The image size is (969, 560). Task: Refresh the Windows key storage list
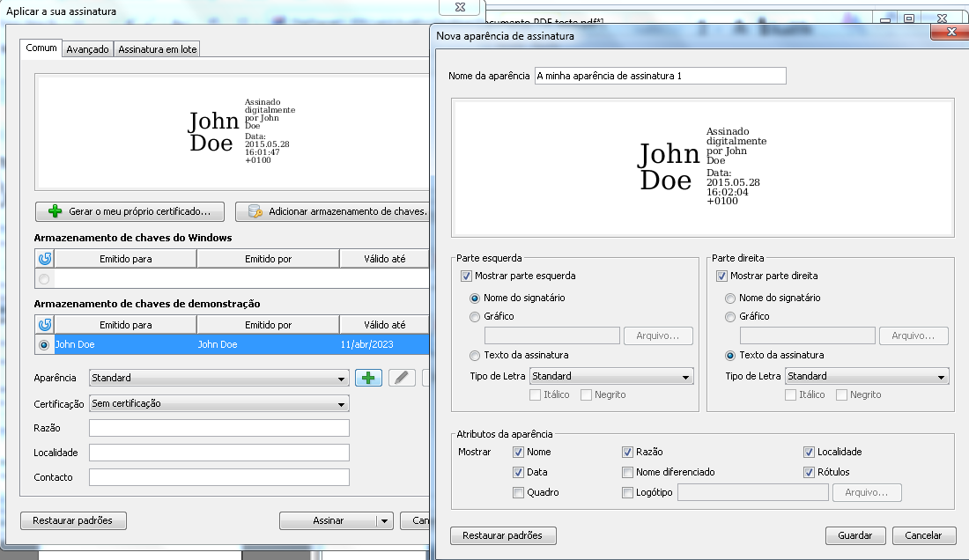tap(44, 259)
